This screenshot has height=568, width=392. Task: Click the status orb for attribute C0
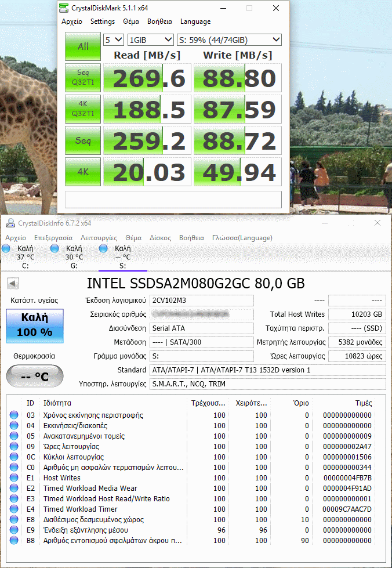(x=14, y=467)
